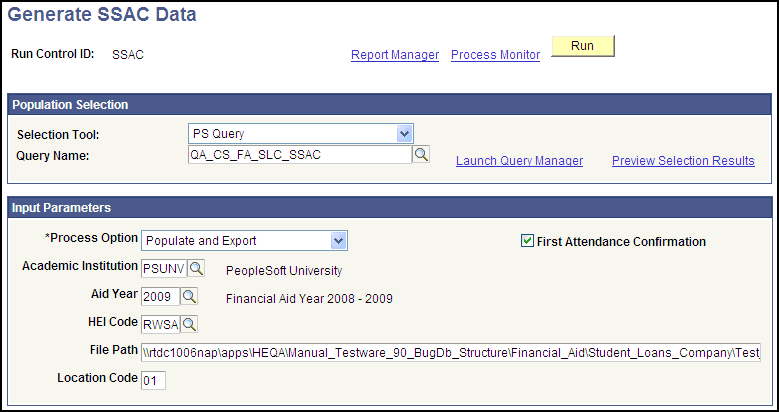779x412 pixels.
Task: Toggle First Attendance Confirmation checkbox
Action: pos(527,242)
